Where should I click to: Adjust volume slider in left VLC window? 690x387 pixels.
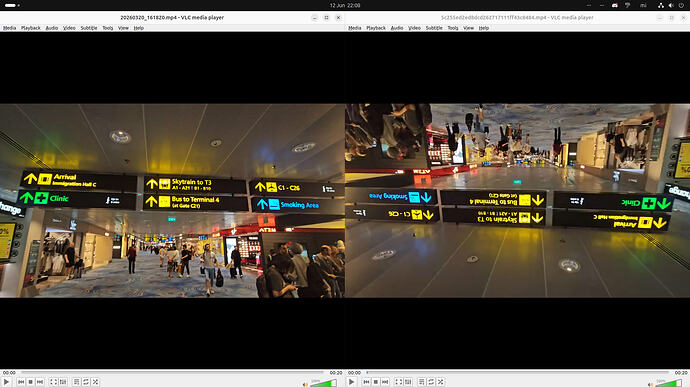(x=323, y=383)
